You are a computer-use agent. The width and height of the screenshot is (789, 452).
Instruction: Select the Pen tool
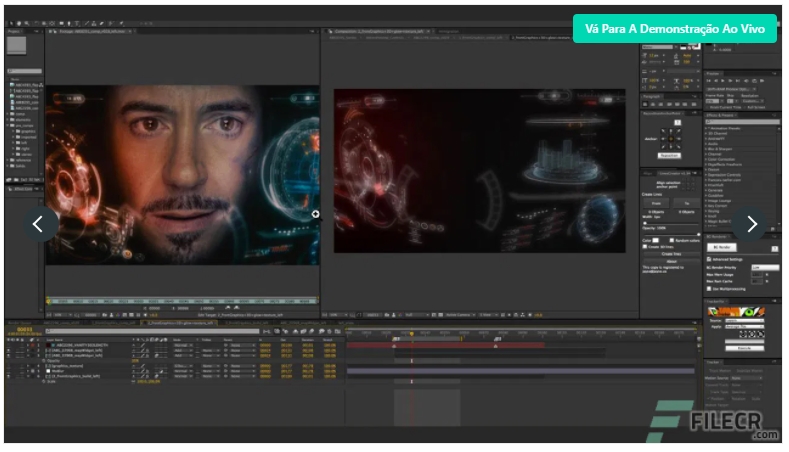(x=69, y=24)
